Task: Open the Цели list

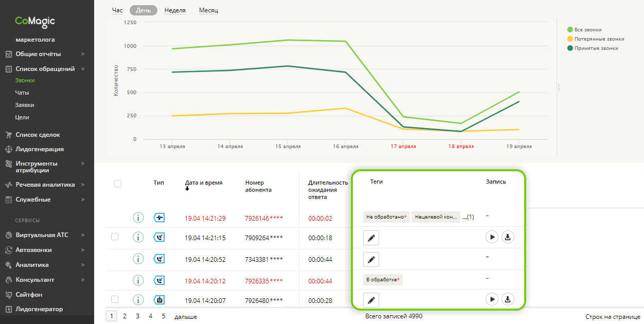Action: pos(22,117)
